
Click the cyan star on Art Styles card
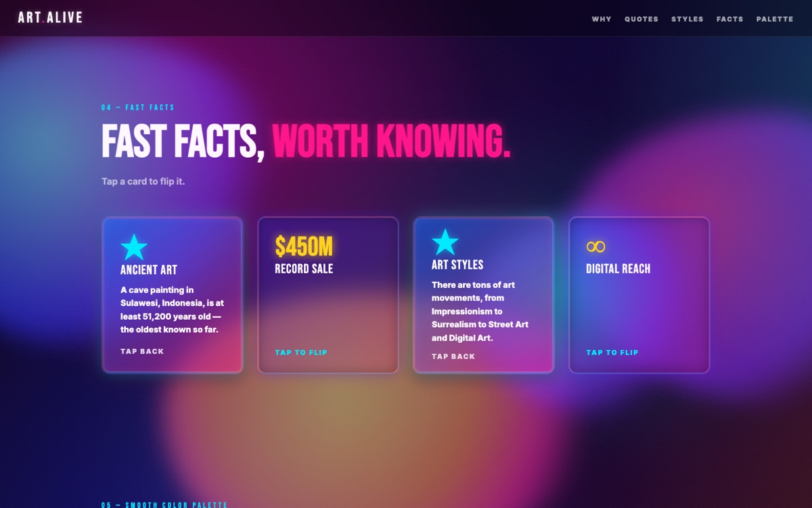pyautogui.click(x=445, y=242)
